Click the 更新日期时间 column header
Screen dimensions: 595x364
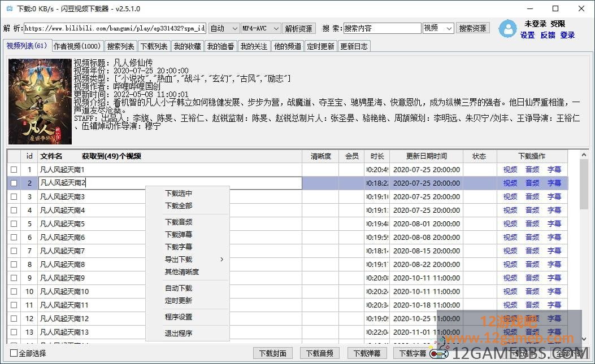tap(426, 156)
